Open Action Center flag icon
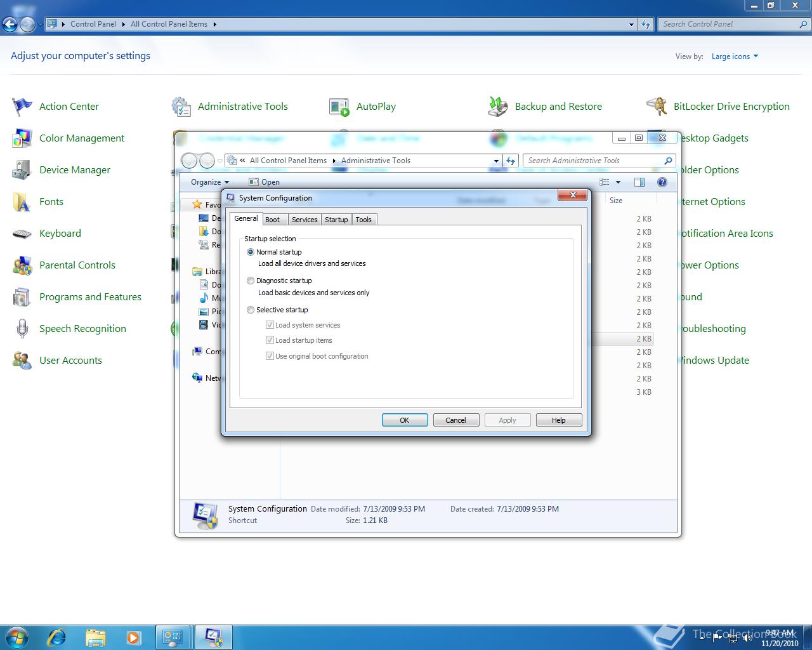The image size is (812, 650). (22, 106)
